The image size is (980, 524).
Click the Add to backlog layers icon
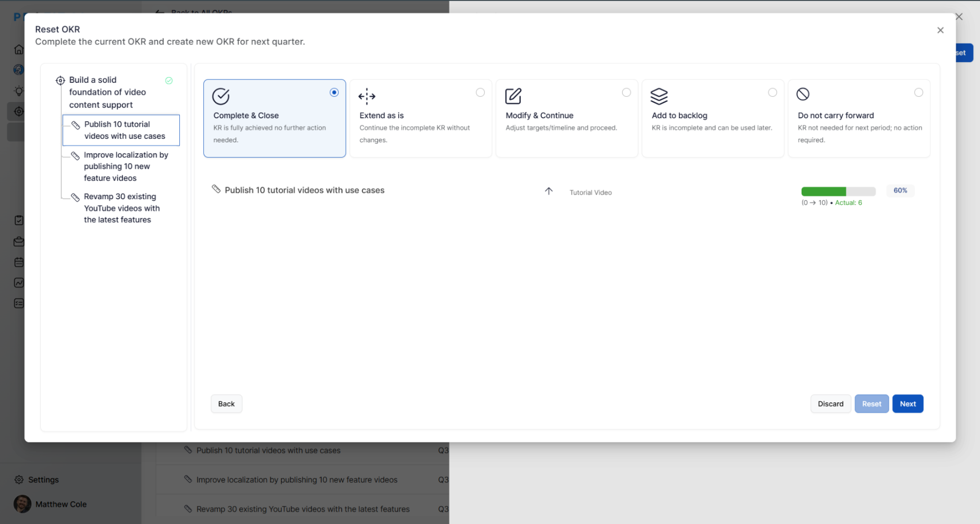point(659,96)
